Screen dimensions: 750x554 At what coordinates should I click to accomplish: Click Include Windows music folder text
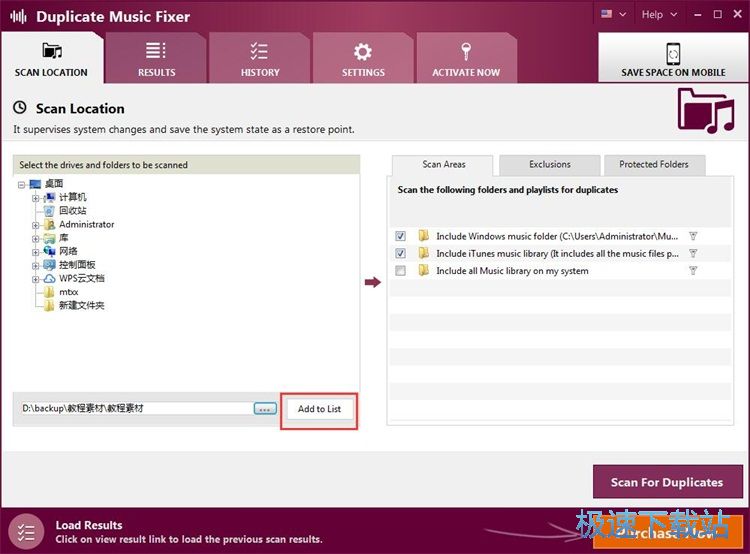[557, 236]
